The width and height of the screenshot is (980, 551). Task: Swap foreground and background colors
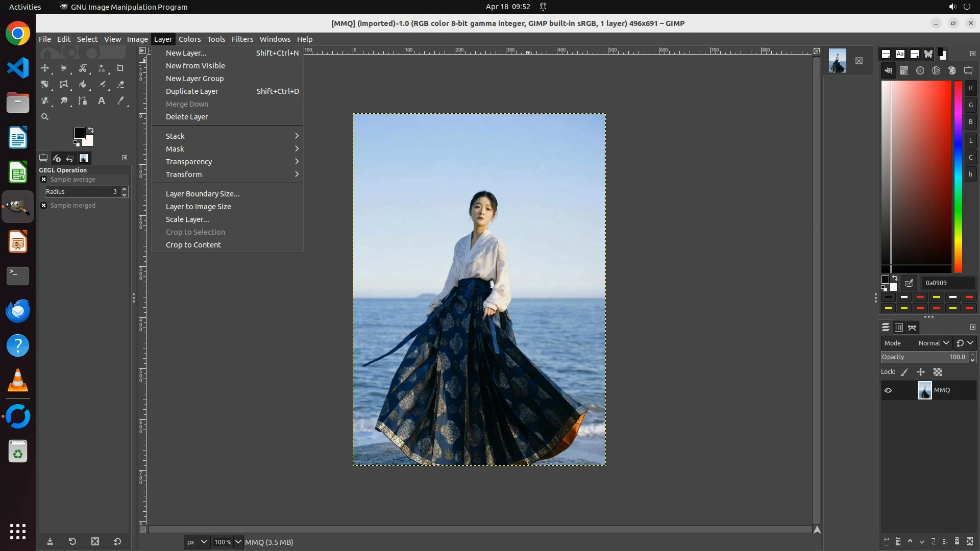tap(91, 130)
